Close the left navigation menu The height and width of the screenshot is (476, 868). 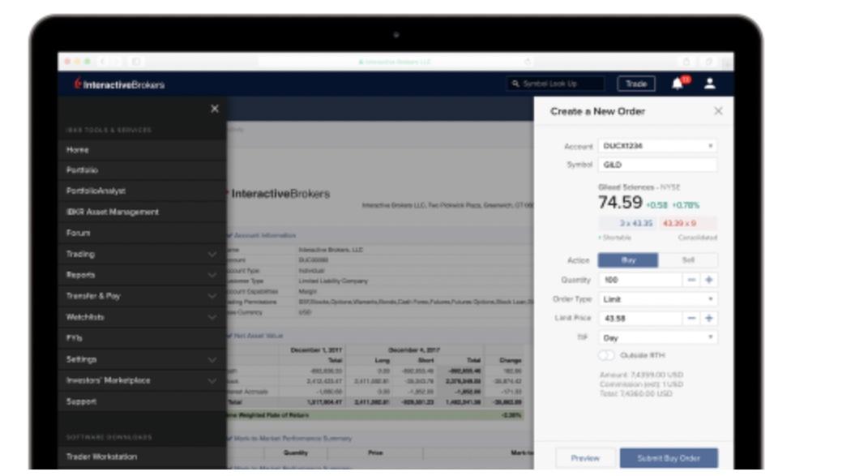pos(215,109)
